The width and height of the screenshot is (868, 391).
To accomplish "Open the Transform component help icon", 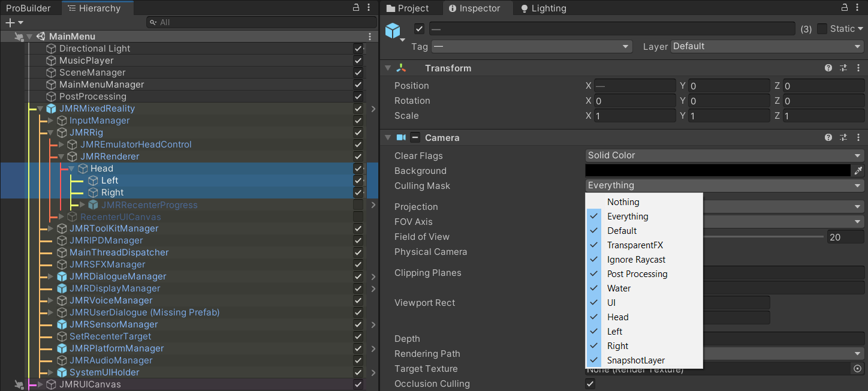I will 828,68.
